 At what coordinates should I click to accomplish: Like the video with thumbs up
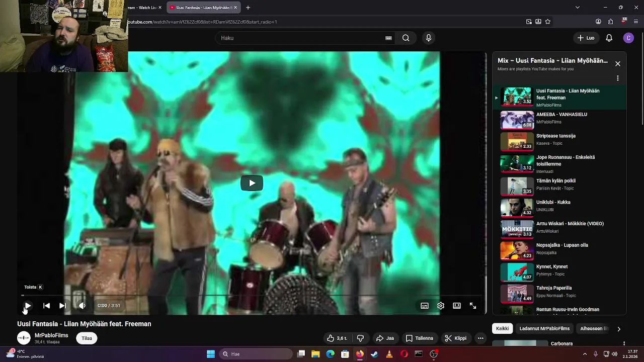(x=337, y=338)
